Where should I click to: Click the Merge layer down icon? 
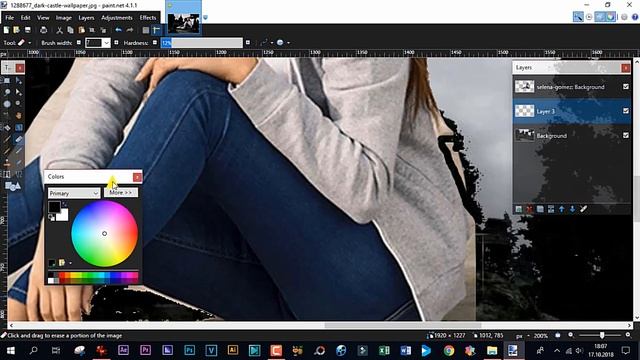pyautogui.click(x=551, y=209)
